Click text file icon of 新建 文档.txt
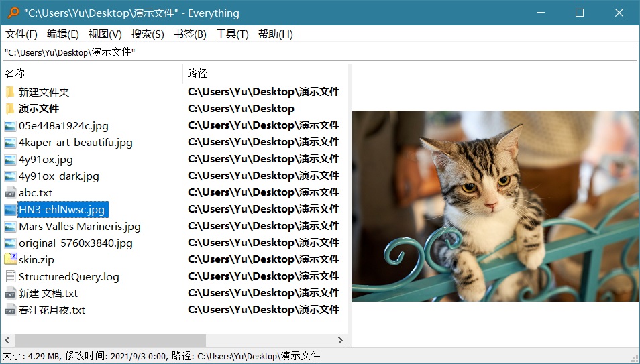This screenshot has height=364, width=640. [x=10, y=294]
